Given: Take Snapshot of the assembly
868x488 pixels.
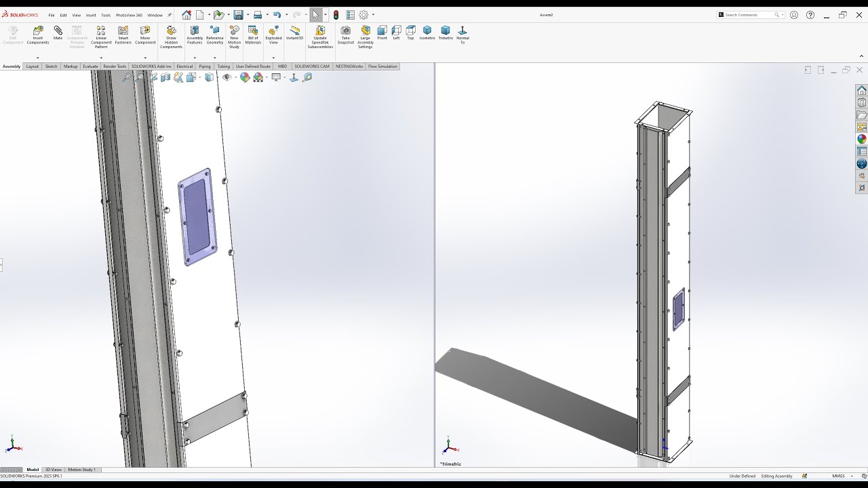Looking at the screenshot, I should (x=346, y=35).
